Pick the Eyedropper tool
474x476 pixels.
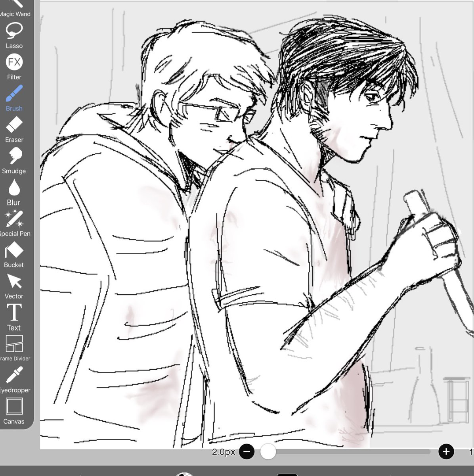tap(14, 380)
